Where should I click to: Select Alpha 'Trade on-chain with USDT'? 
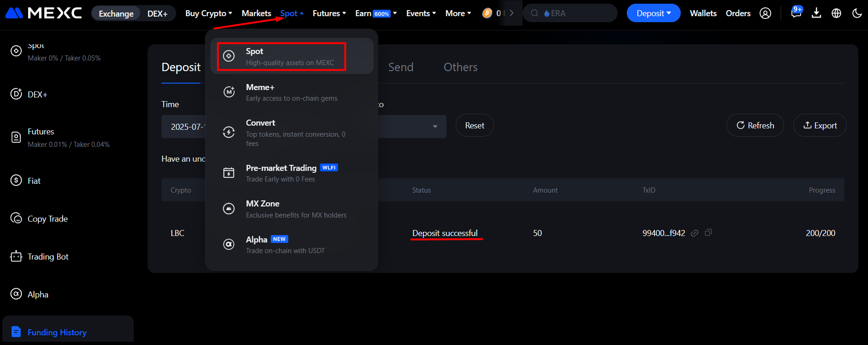pyautogui.click(x=292, y=244)
